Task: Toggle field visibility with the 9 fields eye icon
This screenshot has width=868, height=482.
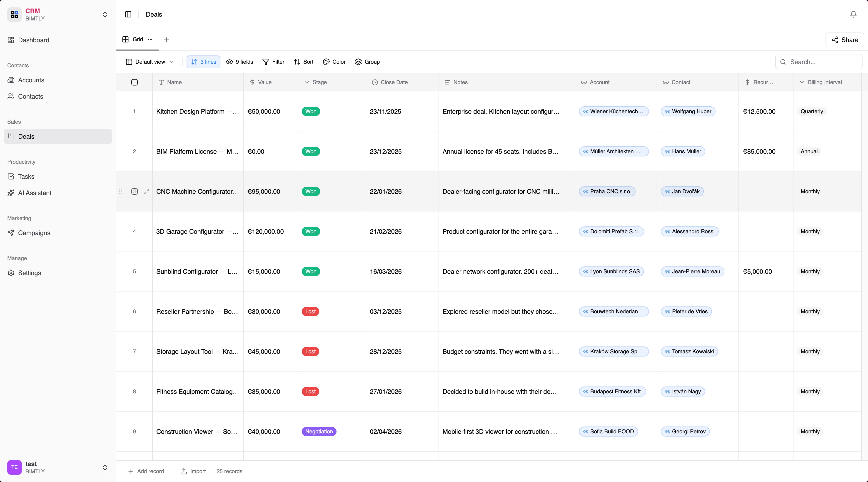Action: click(239, 62)
